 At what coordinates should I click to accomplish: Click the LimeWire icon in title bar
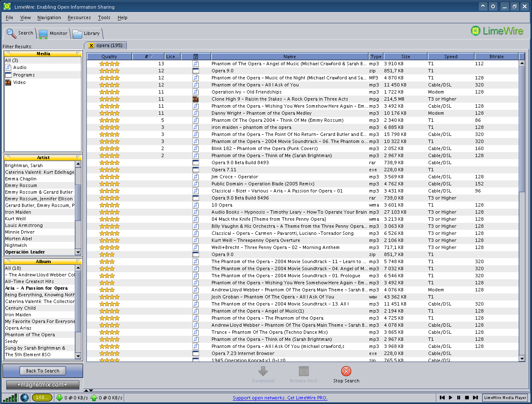[7, 7]
